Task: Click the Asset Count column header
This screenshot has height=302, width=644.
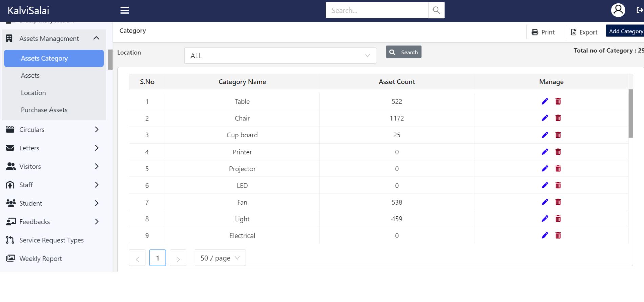Action: pyautogui.click(x=397, y=82)
